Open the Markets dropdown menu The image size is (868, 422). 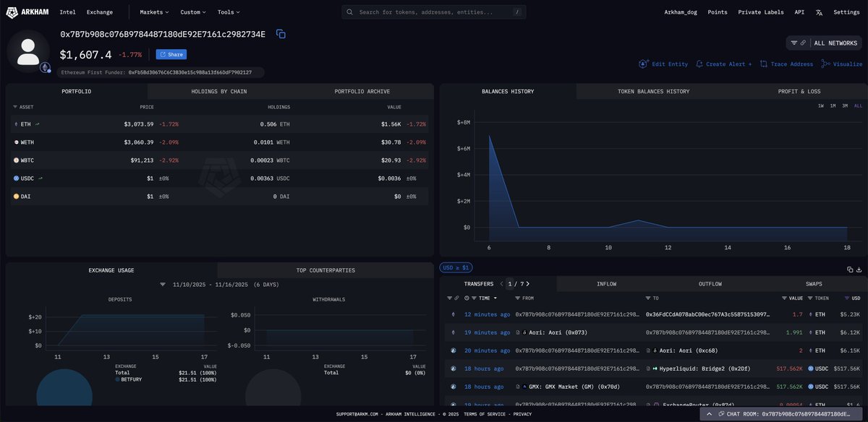click(154, 12)
